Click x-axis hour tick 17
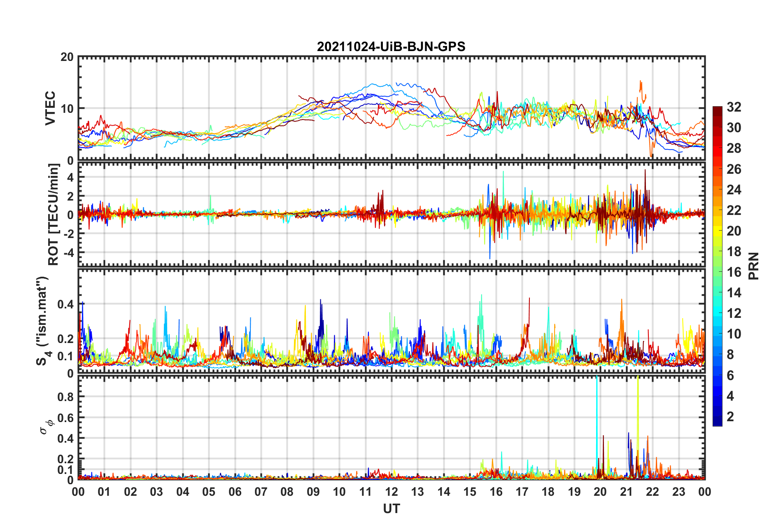The height and width of the screenshot is (532, 783). pos(522,492)
